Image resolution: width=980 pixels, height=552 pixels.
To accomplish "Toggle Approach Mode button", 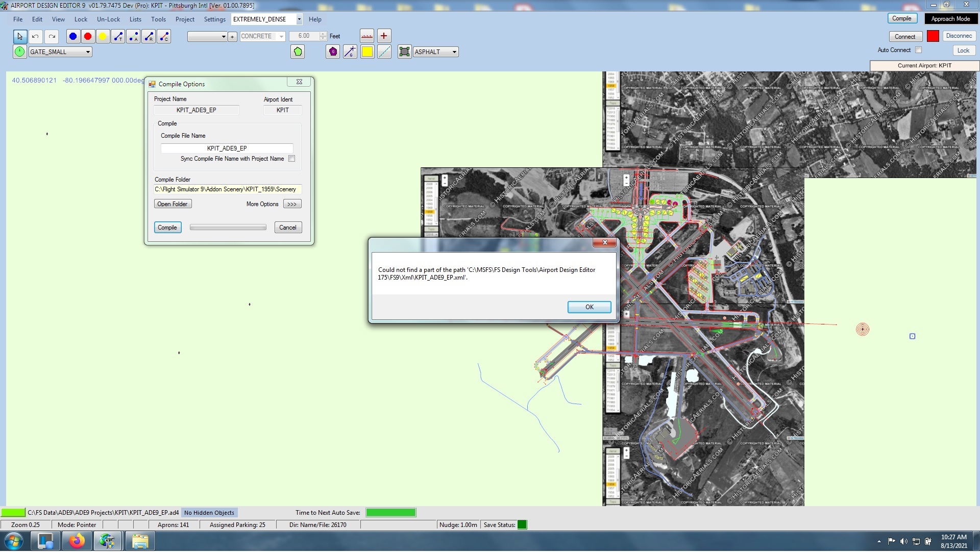I will click(x=950, y=19).
